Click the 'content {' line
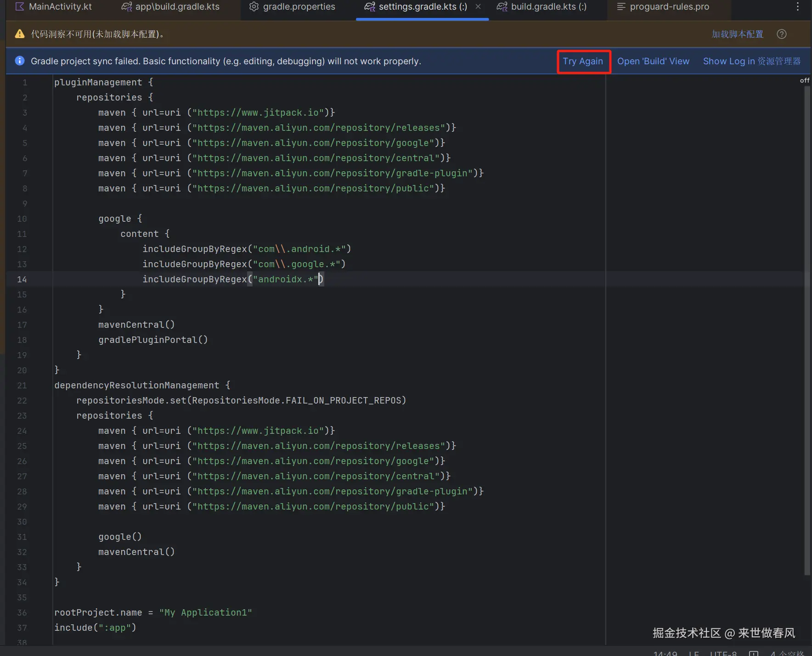This screenshot has width=812, height=656. click(x=145, y=234)
